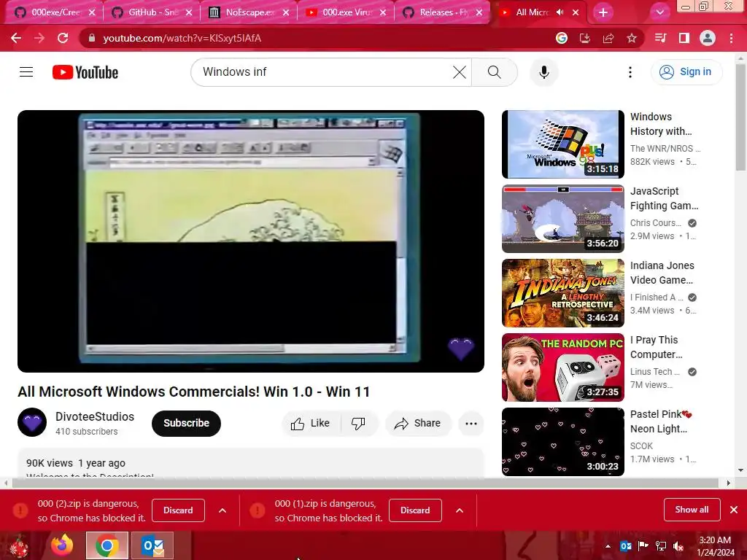The width and height of the screenshot is (747, 560).
Task: Expand the video description at 90K views
Action: pos(251,463)
